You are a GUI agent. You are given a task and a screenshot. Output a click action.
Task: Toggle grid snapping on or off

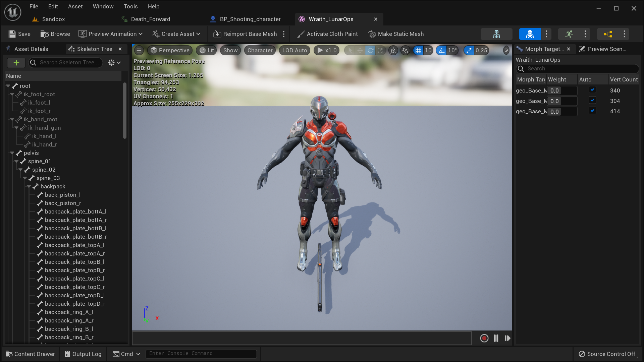pos(418,50)
